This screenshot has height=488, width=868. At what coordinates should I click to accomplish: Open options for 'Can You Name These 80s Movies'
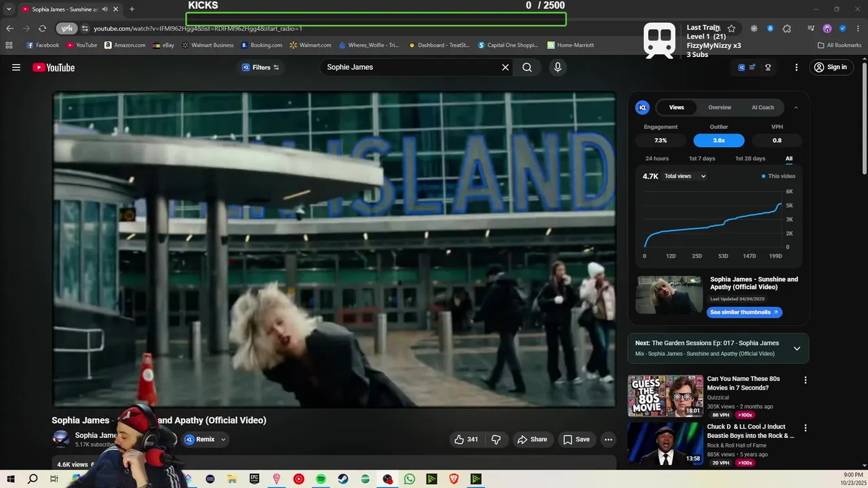(x=806, y=380)
